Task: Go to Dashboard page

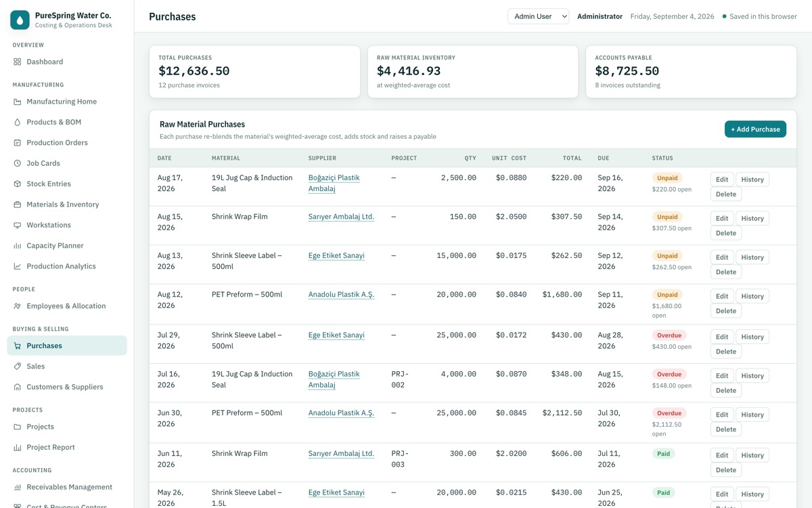Action: tap(67, 62)
